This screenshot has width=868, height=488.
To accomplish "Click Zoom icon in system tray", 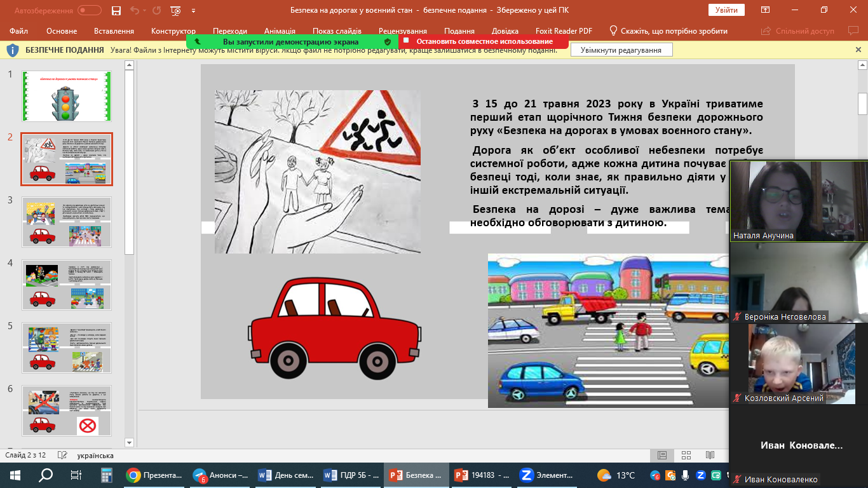I will click(701, 475).
